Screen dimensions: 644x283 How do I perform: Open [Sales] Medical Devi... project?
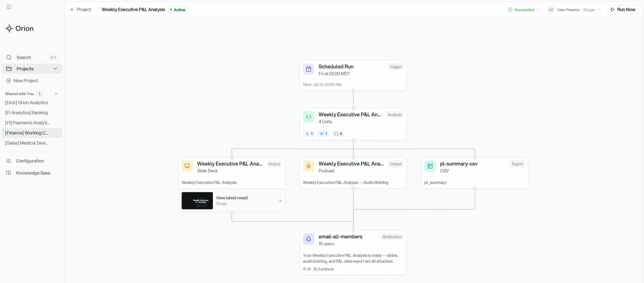(27, 143)
